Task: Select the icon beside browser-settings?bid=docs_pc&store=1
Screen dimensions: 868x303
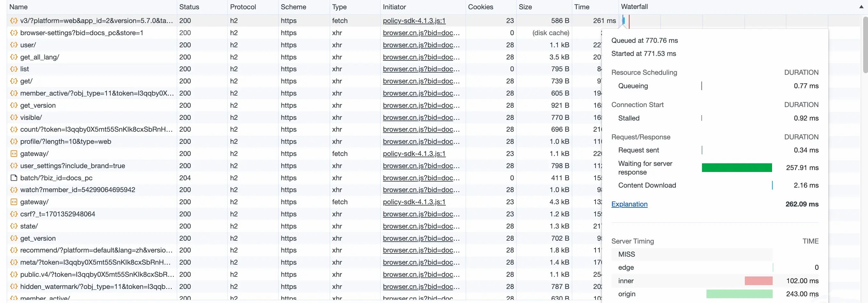Action: coord(13,33)
